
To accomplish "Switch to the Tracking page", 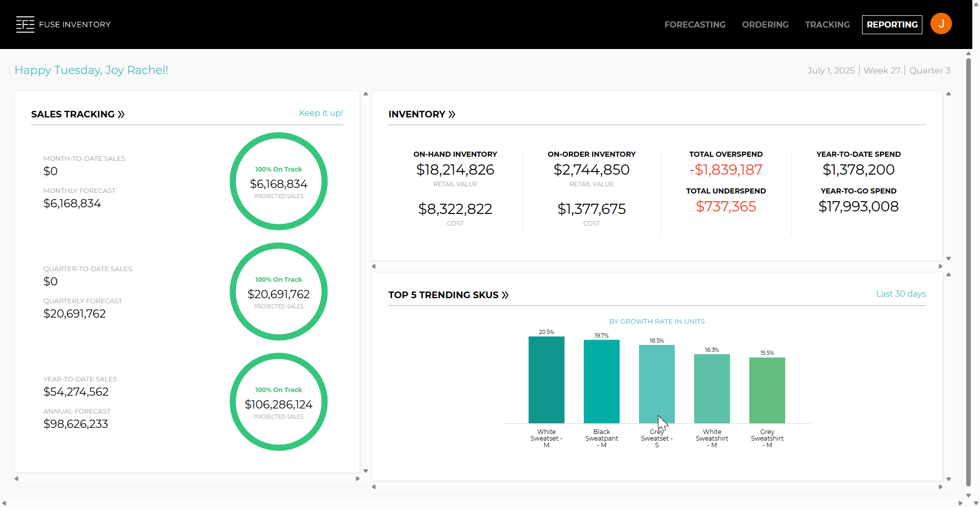I will tap(827, 25).
